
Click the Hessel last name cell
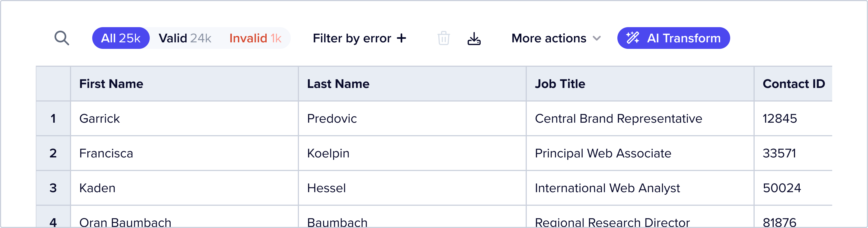326,188
